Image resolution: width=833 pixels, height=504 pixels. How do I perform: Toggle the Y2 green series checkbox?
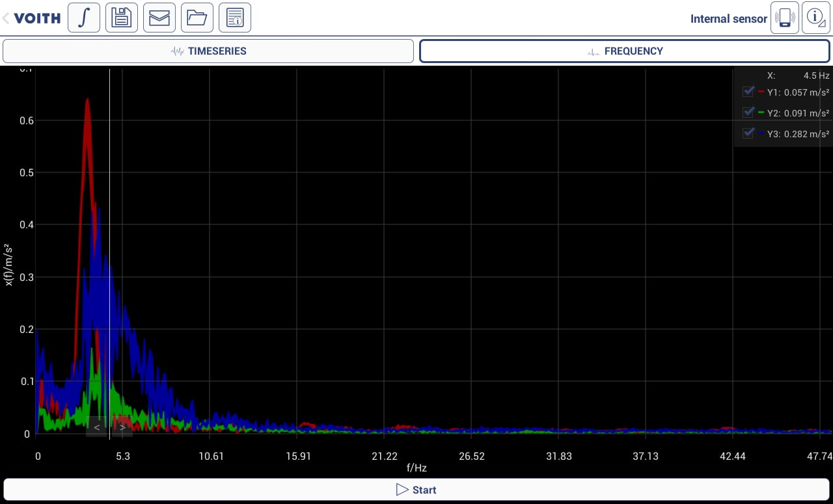[x=748, y=113]
